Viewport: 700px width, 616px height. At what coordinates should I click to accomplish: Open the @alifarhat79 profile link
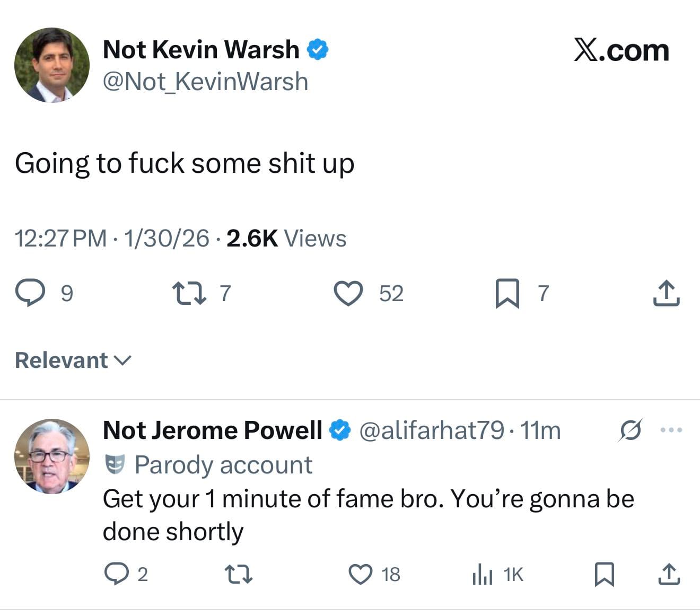pyautogui.click(x=432, y=430)
